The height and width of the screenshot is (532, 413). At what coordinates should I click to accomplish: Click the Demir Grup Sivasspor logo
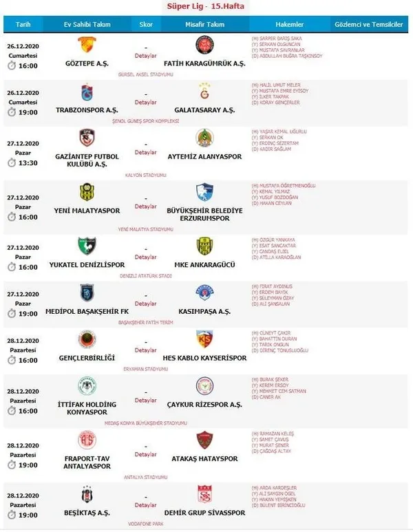click(x=204, y=494)
